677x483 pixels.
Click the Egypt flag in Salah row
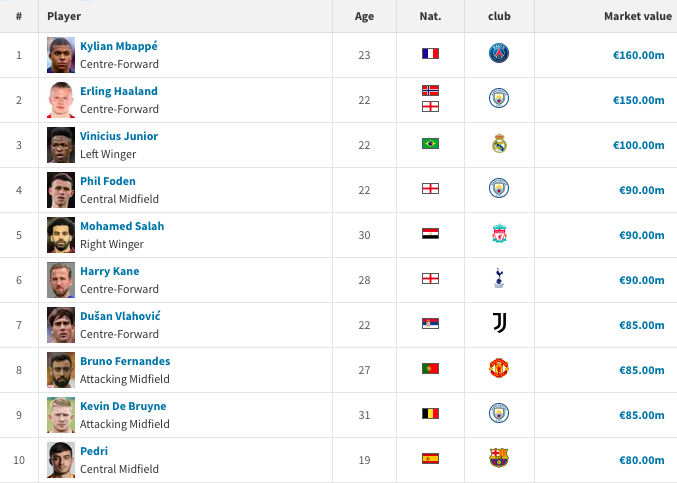point(430,234)
